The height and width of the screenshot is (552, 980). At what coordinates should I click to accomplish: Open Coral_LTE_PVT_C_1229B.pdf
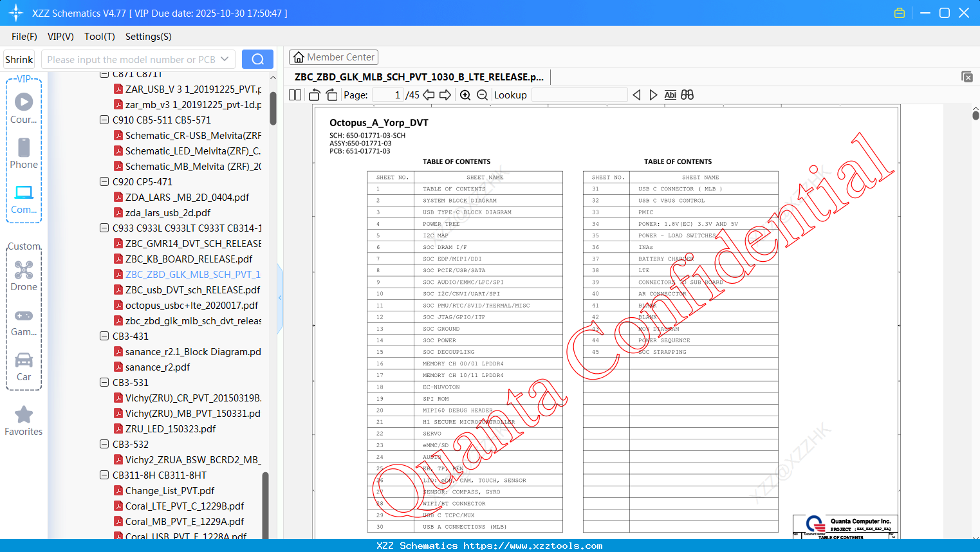click(185, 506)
